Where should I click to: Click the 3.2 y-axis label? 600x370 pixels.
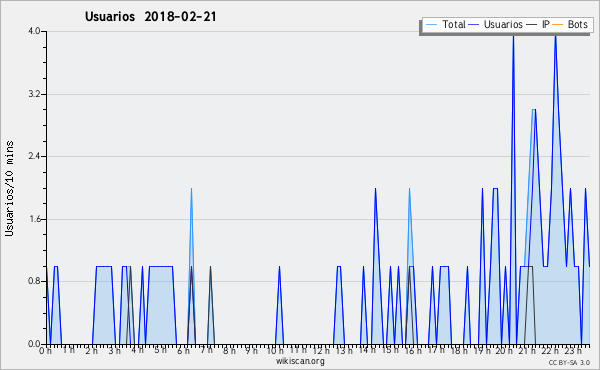pos(34,94)
